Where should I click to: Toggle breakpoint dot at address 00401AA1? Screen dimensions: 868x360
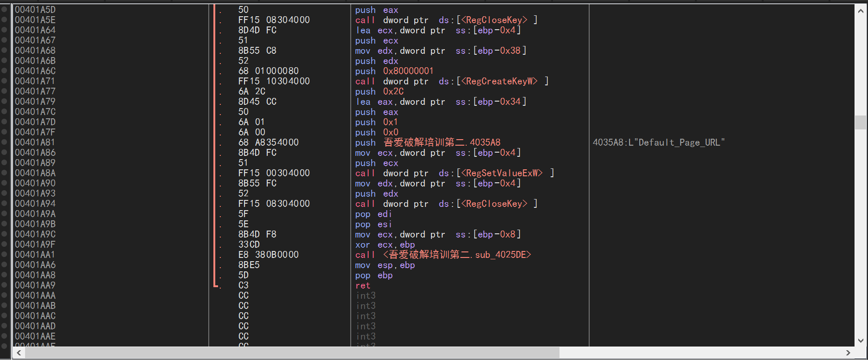tap(5, 255)
